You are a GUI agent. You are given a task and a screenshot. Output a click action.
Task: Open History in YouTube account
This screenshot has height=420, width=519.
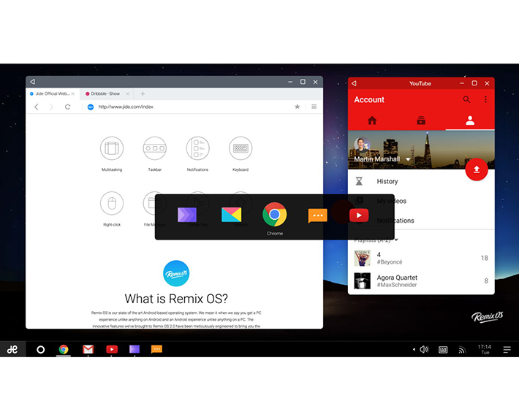(x=421, y=181)
